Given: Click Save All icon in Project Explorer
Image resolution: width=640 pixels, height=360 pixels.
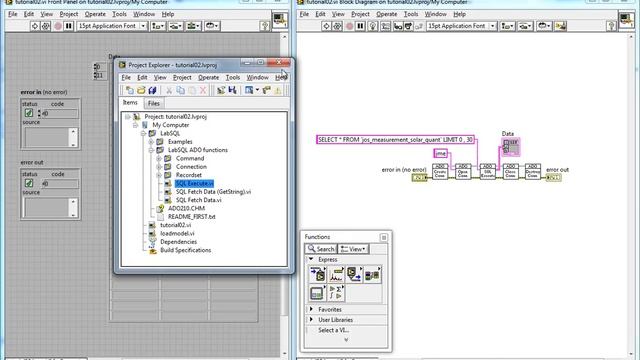Looking at the screenshot, I should pos(152,90).
